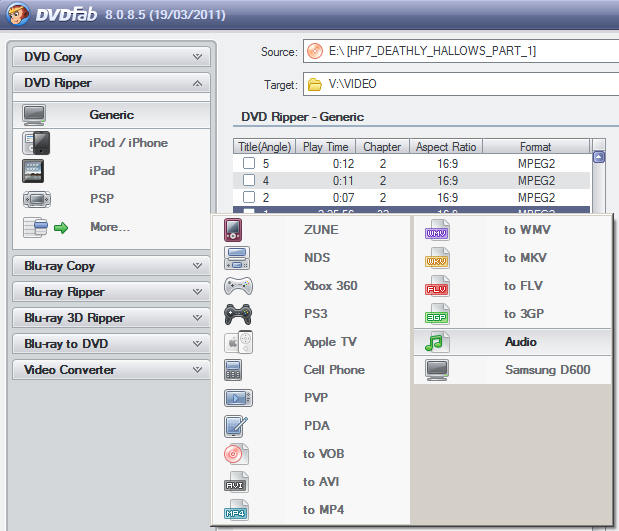Expand the Blu-ray 3D Ripper section

click(x=110, y=318)
